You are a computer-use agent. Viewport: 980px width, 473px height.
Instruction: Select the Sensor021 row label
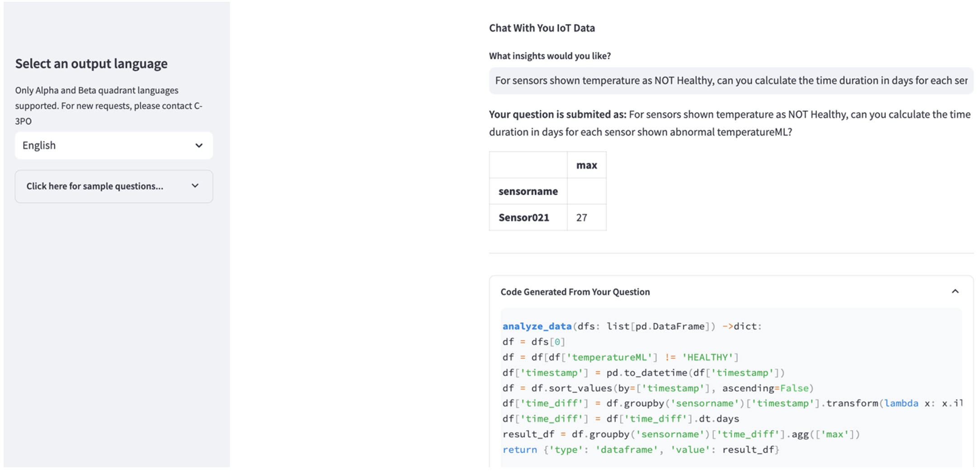[x=524, y=218]
